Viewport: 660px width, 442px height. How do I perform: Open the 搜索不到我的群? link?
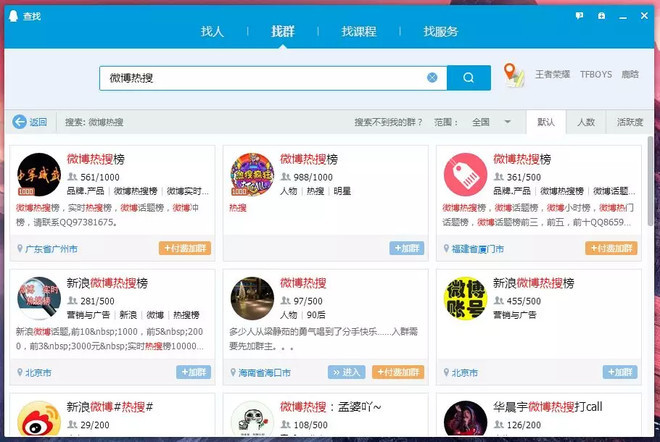(x=388, y=122)
